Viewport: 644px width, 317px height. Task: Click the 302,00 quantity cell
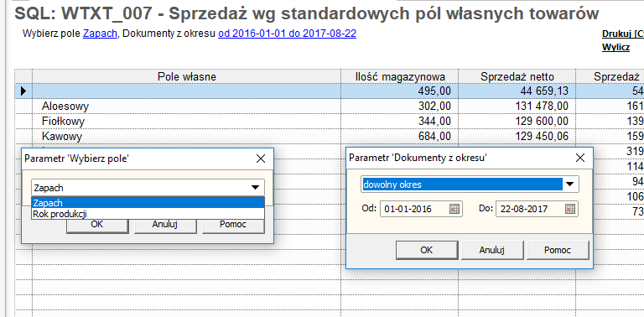click(400, 107)
